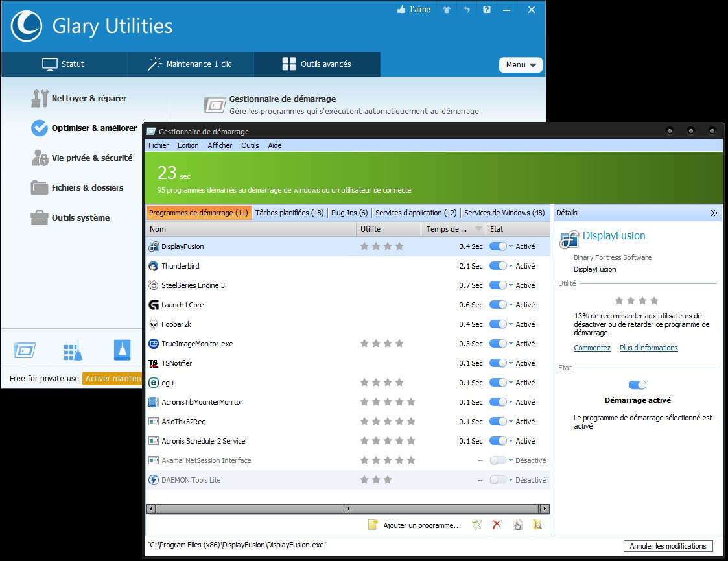Open the state dropdown arrow for egui

pyautogui.click(x=511, y=383)
